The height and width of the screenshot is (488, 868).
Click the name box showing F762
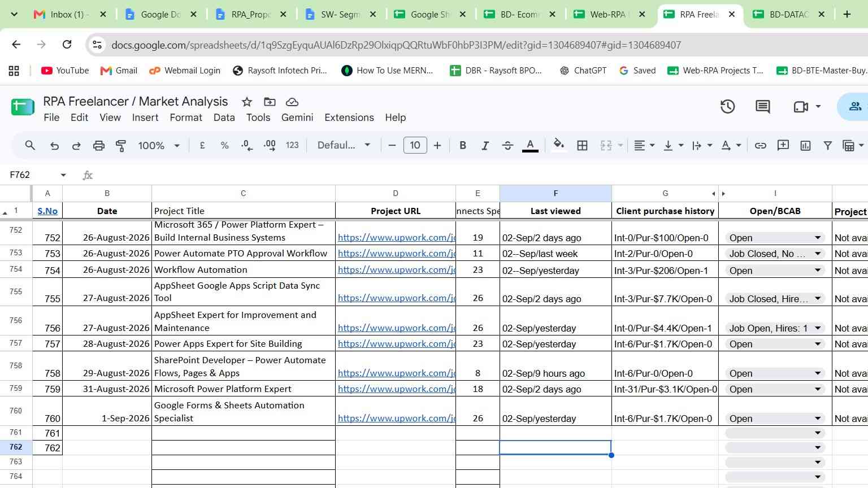coord(38,175)
